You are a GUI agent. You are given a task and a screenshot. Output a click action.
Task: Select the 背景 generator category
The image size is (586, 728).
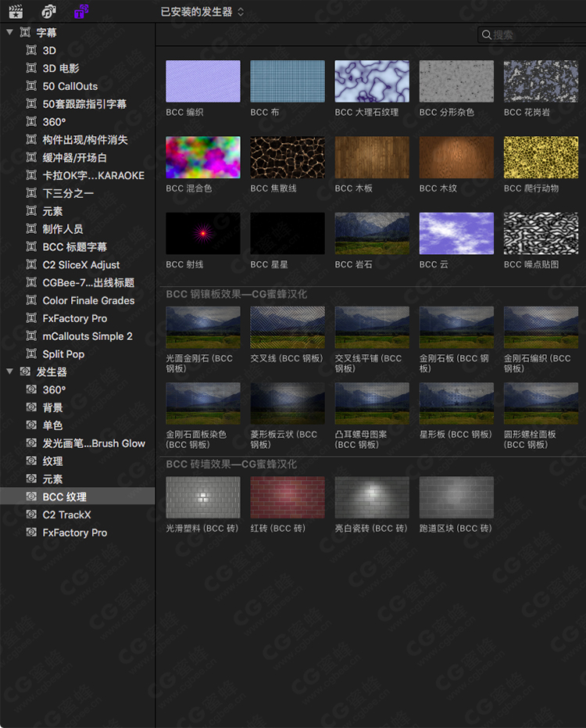(77, 407)
